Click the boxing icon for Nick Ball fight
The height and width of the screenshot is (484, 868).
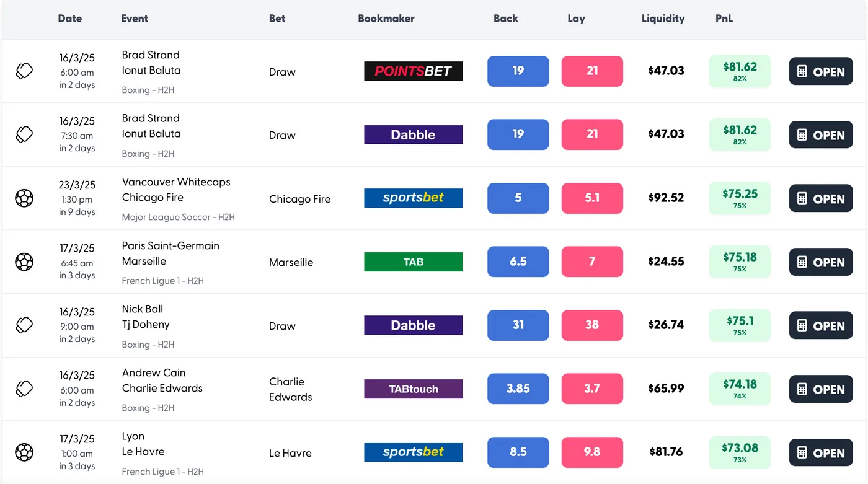coord(24,325)
